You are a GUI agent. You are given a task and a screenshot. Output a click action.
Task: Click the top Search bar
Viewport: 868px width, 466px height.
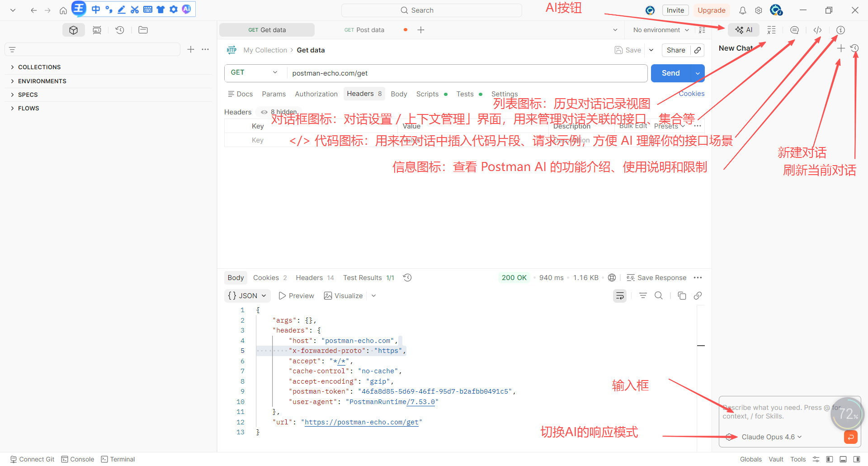click(x=432, y=10)
